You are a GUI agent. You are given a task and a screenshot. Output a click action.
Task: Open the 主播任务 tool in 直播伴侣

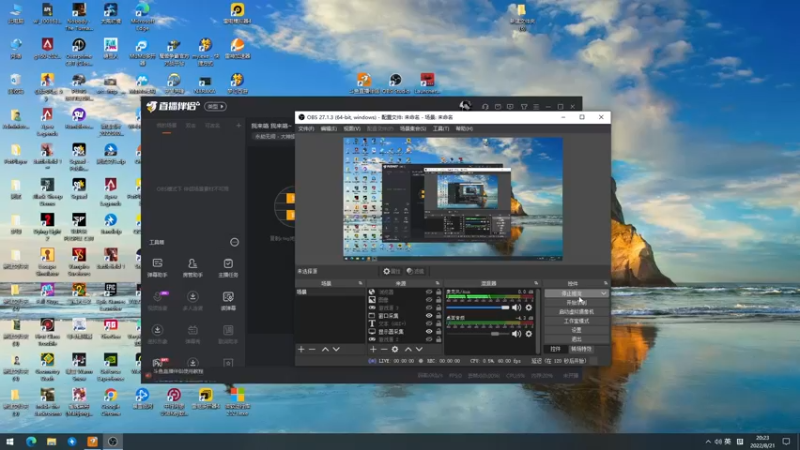228,267
